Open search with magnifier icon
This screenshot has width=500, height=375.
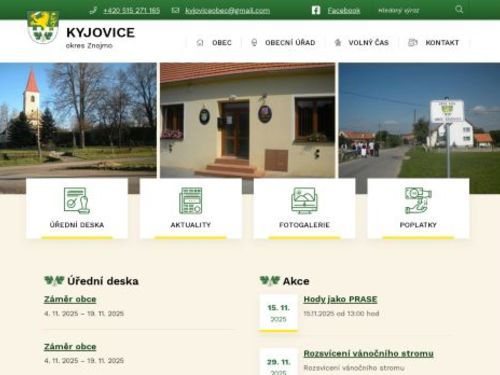pos(459,9)
